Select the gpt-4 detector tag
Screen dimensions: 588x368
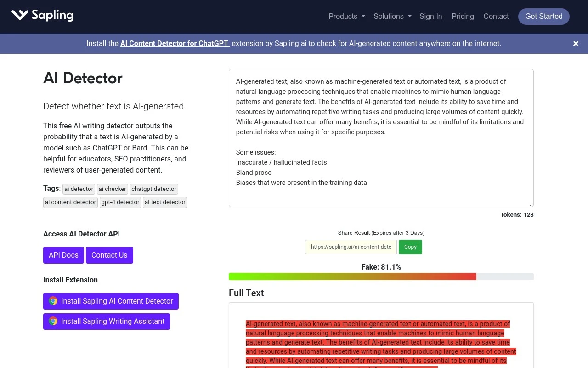(120, 202)
